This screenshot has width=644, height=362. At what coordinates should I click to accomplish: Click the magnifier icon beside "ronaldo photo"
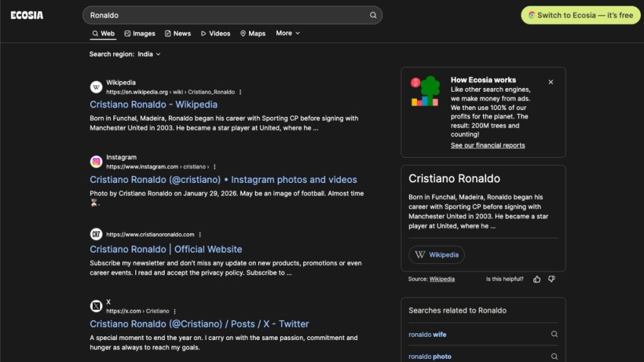click(x=554, y=356)
